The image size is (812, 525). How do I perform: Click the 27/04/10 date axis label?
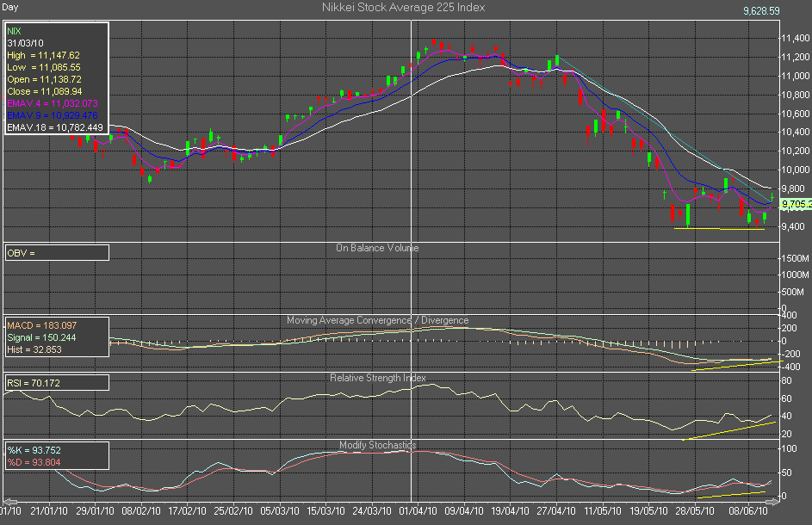coord(556,511)
